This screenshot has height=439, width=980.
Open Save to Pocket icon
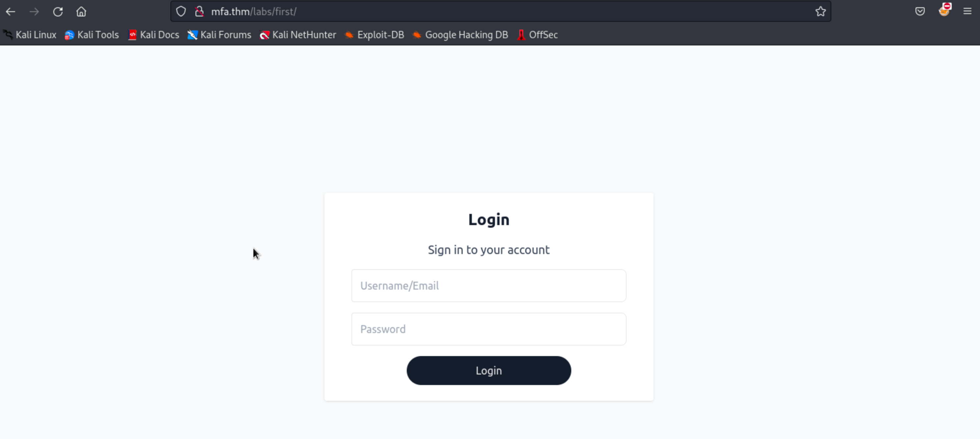pyautogui.click(x=920, y=12)
